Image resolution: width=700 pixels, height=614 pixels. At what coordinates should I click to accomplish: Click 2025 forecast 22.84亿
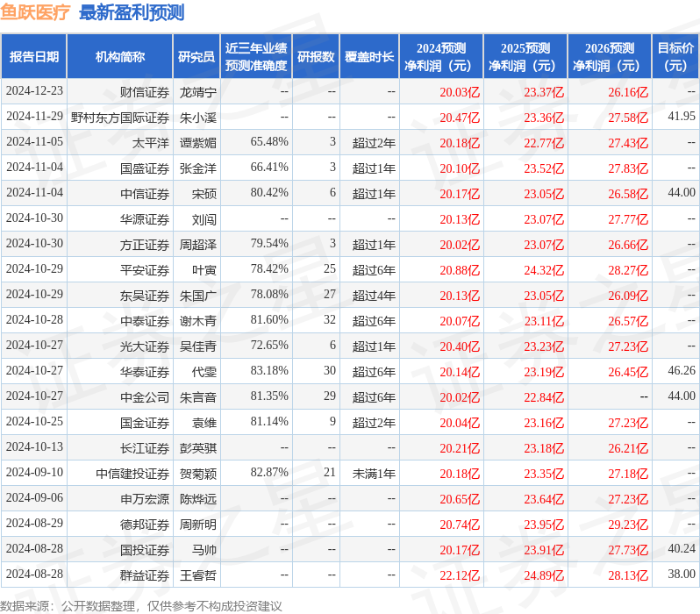544,398
